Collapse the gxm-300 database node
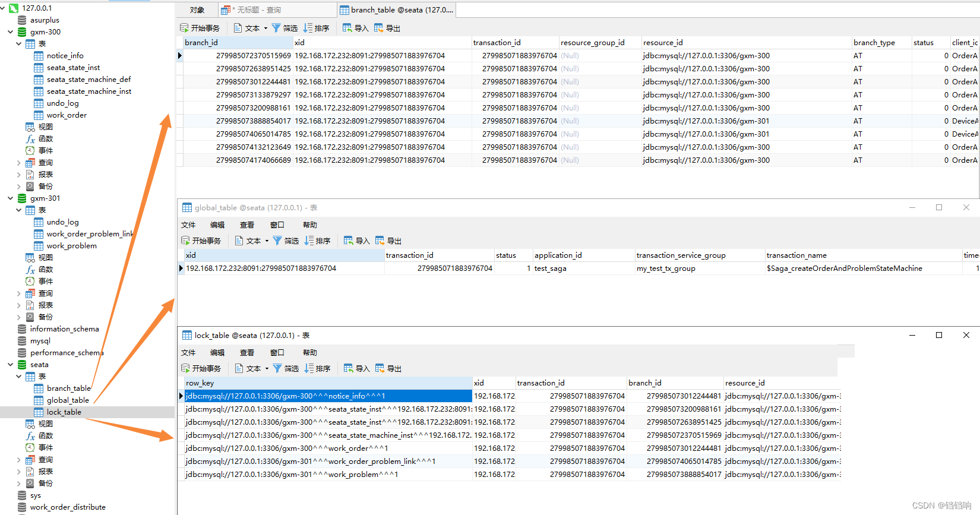This screenshot has height=515, width=980. click(x=11, y=32)
